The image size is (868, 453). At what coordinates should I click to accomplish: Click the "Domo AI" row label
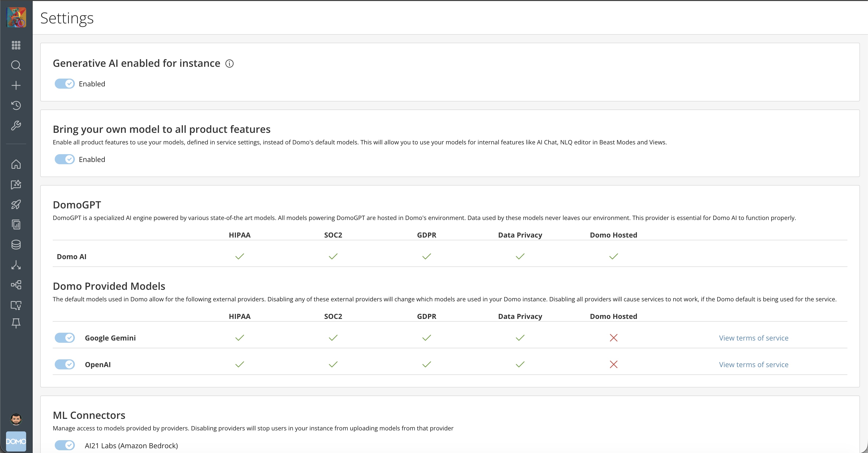pos(72,257)
